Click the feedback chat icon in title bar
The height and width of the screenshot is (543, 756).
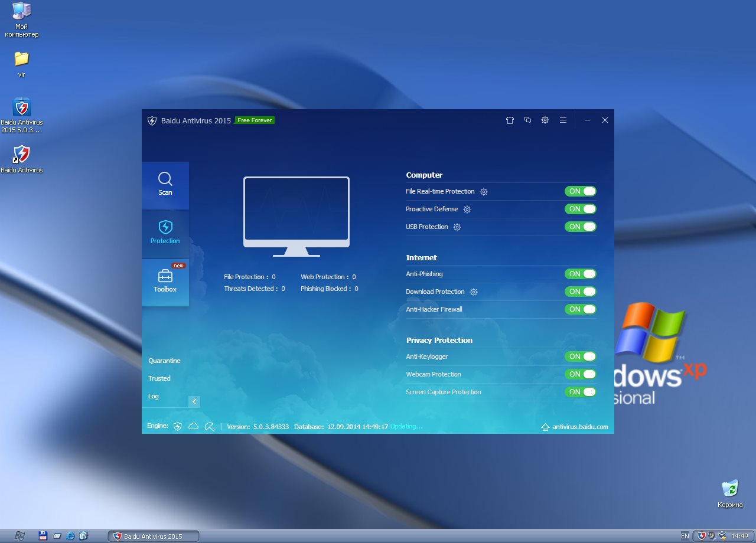pyautogui.click(x=527, y=120)
